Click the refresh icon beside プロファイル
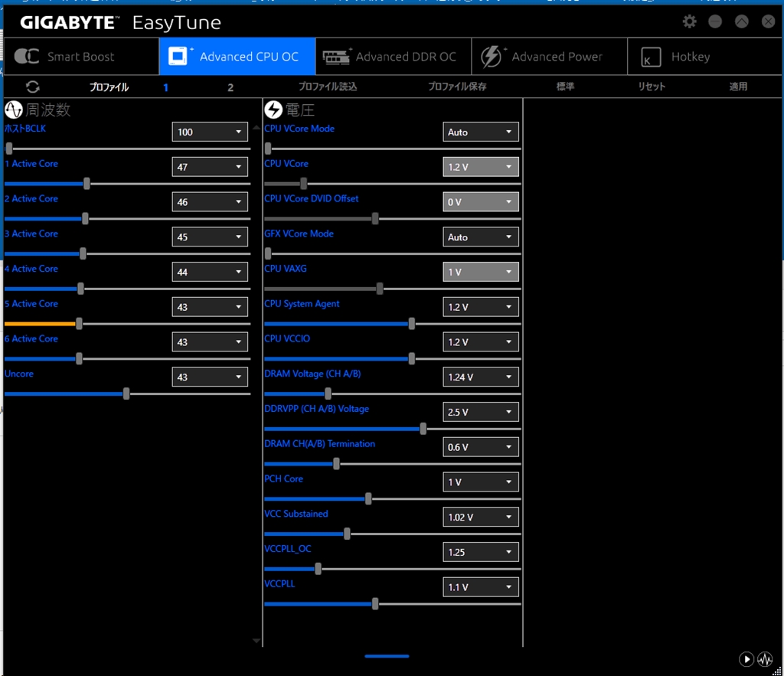This screenshot has height=676, width=784. [33, 87]
